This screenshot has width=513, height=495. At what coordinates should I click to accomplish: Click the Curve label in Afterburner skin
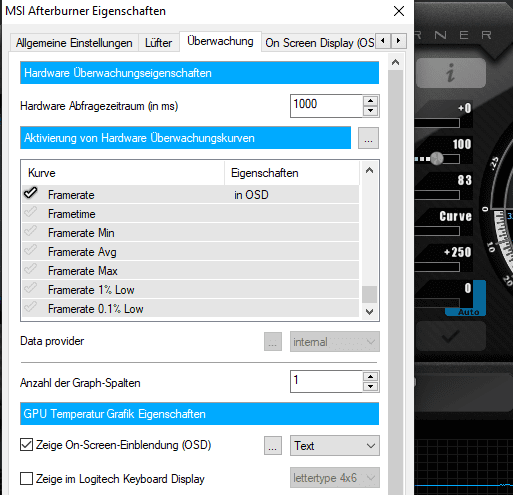click(x=455, y=216)
